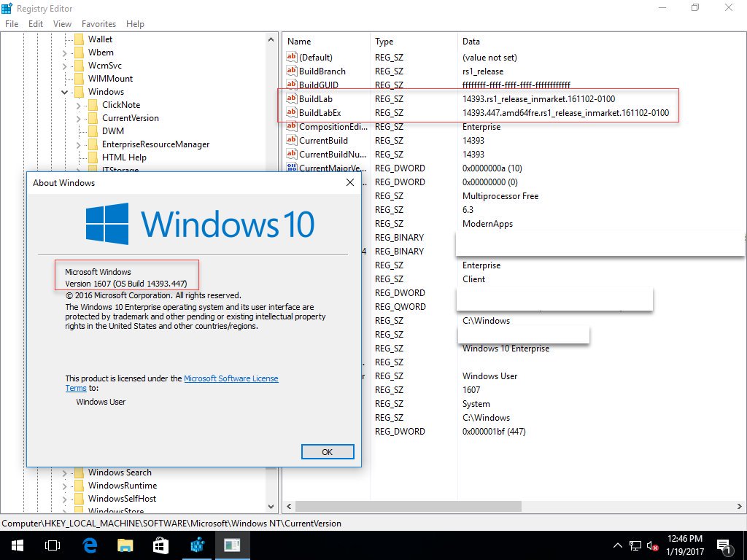
Task: Select the Wallet folder icon
Action: pos(79,39)
